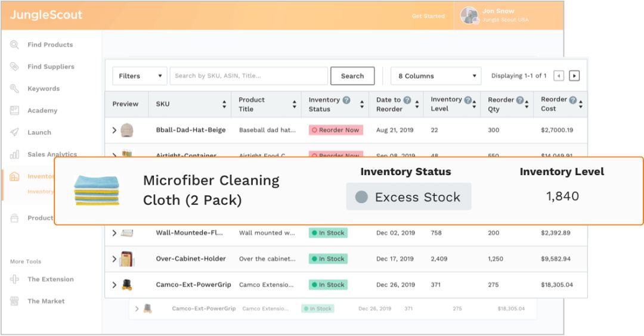The image size is (644, 336).
Task: Click the Launch rocket icon
Action: [x=14, y=132]
